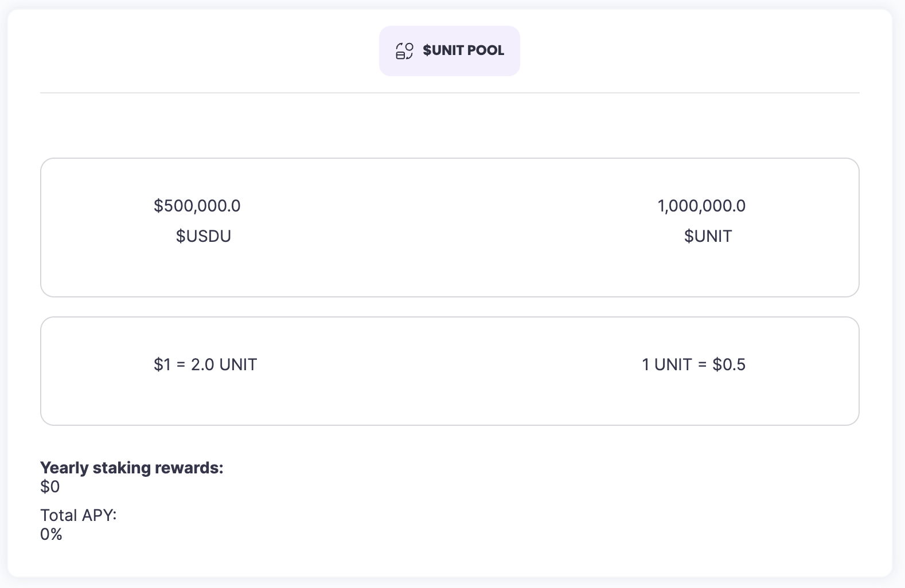
Task: Click the $UNIT POOL text label
Action: pyautogui.click(x=463, y=50)
